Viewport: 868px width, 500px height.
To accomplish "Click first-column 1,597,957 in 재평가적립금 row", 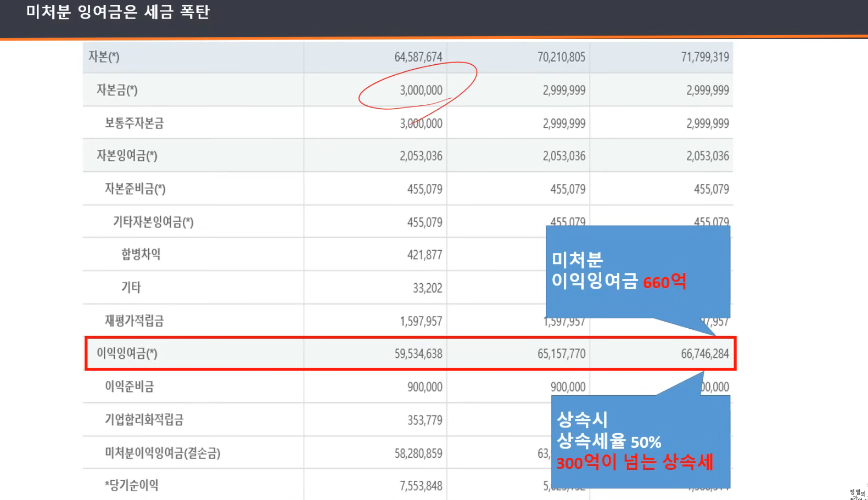I will (x=421, y=321).
